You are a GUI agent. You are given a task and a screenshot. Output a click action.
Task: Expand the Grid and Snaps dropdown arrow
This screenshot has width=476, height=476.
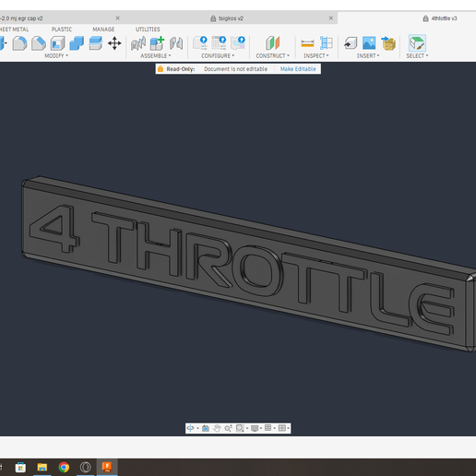pyautogui.click(x=275, y=428)
